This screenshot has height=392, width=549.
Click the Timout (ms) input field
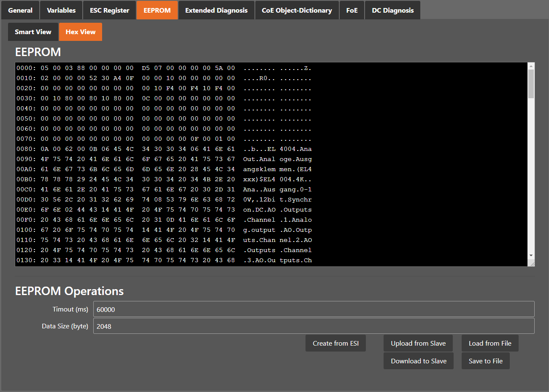[x=314, y=309]
